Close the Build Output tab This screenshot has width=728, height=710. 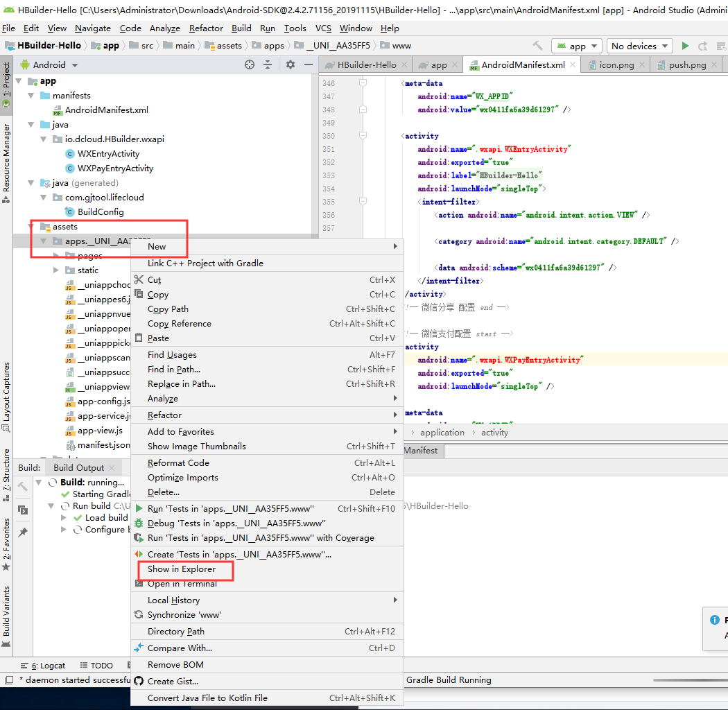pos(112,467)
